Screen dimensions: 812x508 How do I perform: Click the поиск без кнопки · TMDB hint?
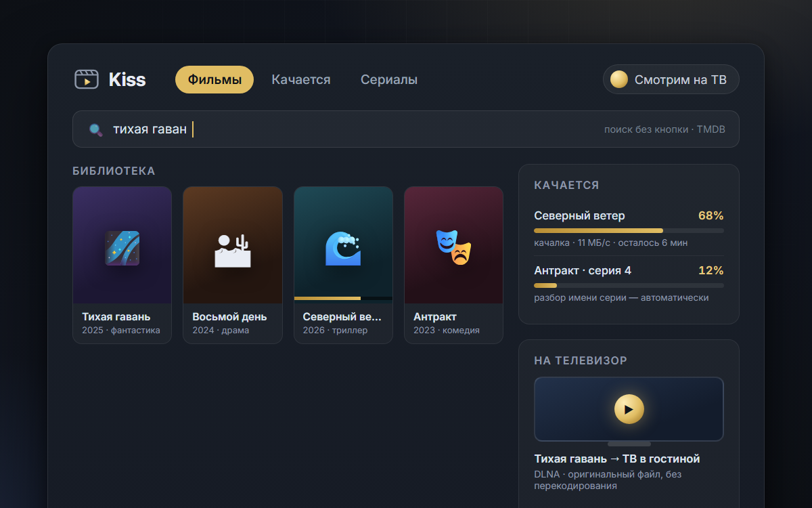664,129
